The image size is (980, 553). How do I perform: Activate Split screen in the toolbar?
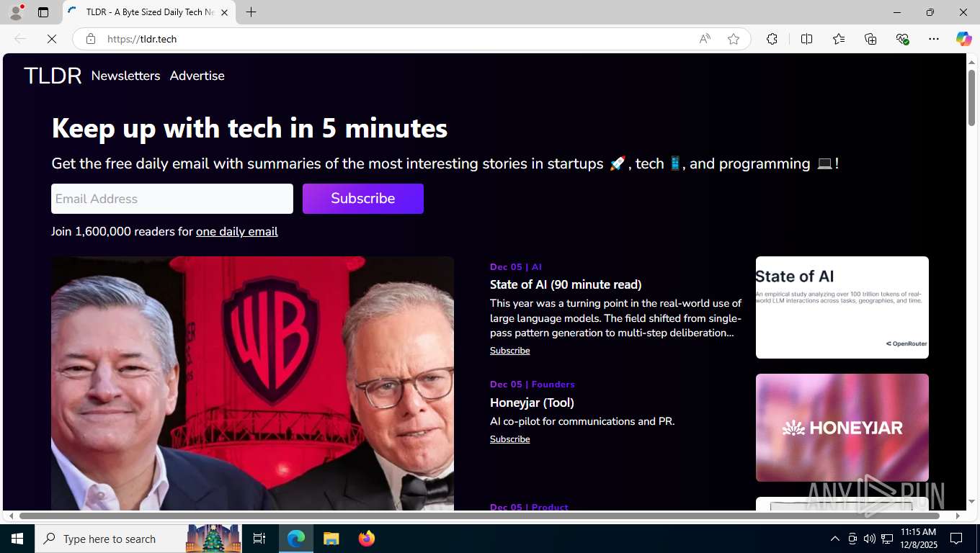pos(806,39)
